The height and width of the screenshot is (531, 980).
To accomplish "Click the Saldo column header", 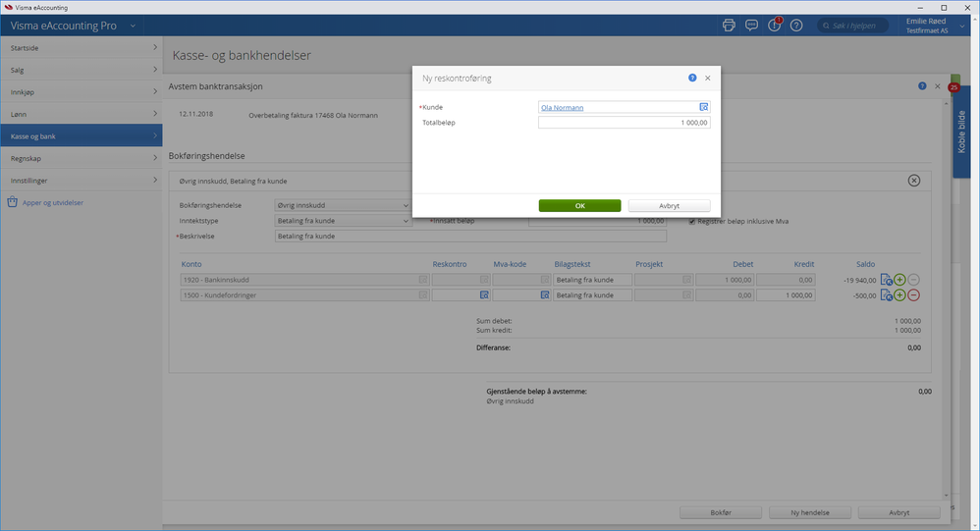I will [866, 264].
